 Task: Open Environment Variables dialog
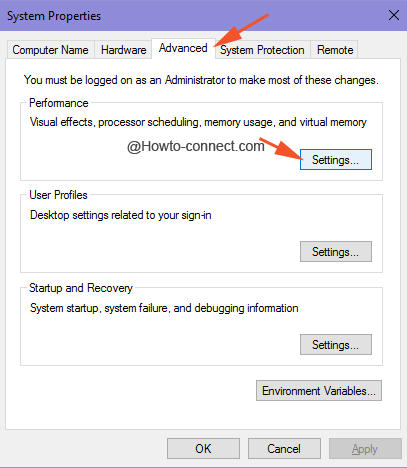(319, 391)
